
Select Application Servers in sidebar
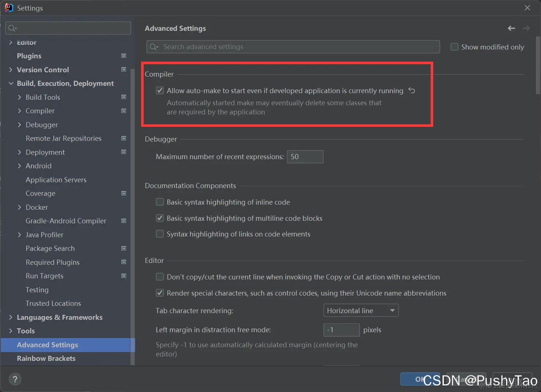(56, 180)
